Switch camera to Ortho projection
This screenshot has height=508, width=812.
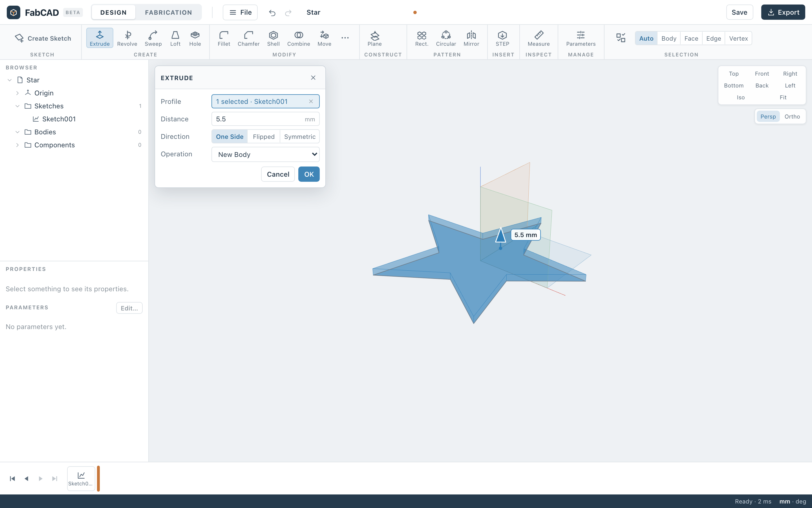(x=792, y=117)
